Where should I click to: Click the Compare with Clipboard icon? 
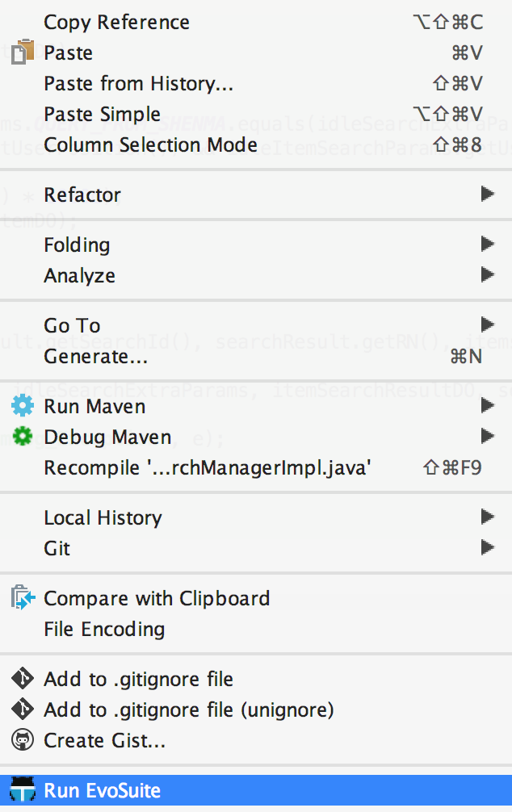point(23,598)
